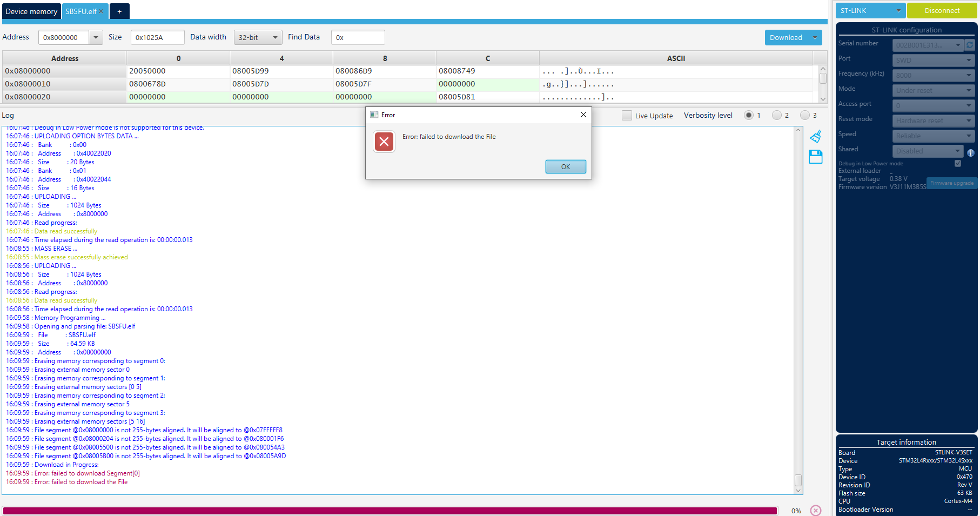Enable Live Update for the log
The width and height of the screenshot is (980, 516).
pos(627,115)
